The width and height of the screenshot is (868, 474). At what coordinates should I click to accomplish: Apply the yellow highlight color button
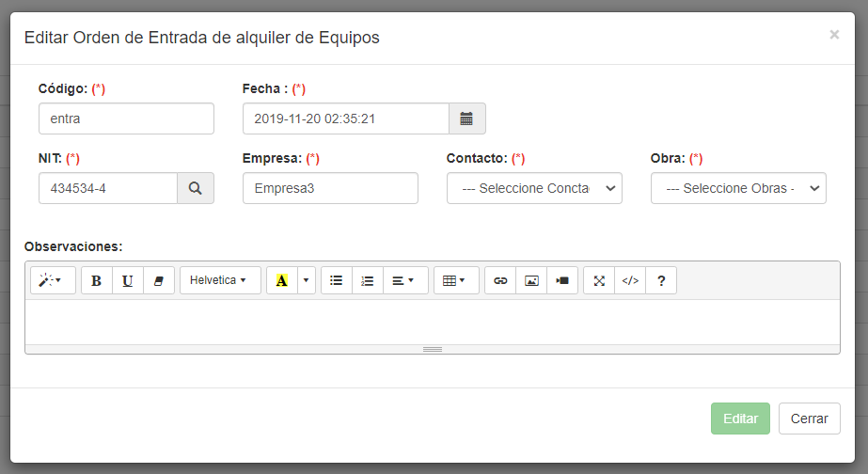tap(281, 280)
